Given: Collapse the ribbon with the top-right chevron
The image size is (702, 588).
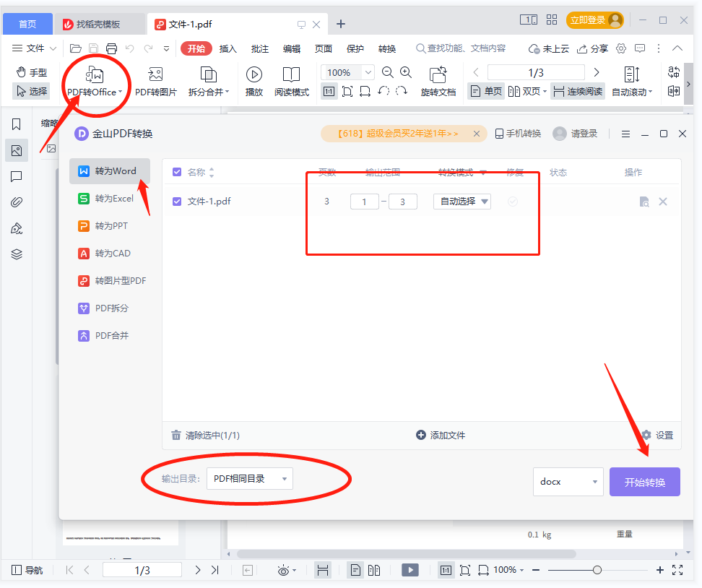Looking at the screenshot, I should (677, 48).
